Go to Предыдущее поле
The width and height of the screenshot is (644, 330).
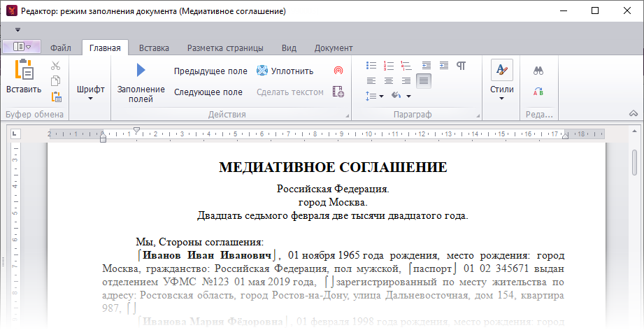point(210,71)
